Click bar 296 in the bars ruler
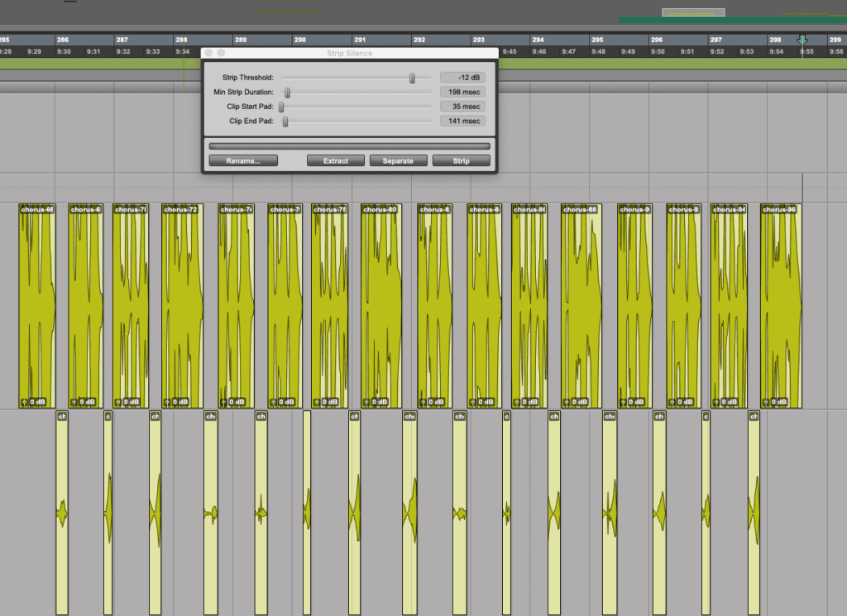Image resolution: width=847 pixels, height=616 pixels. 657,40
